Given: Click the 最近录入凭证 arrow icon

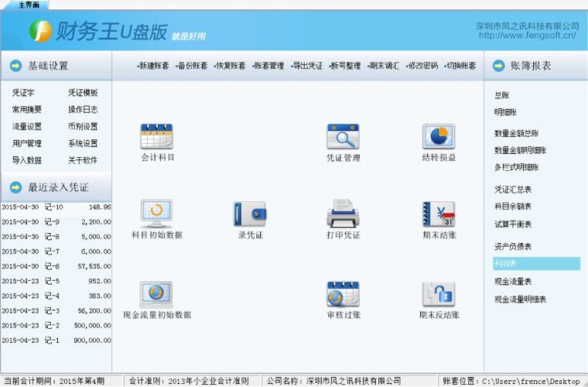Looking at the screenshot, I should pyautogui.click(x=15, y=187).
